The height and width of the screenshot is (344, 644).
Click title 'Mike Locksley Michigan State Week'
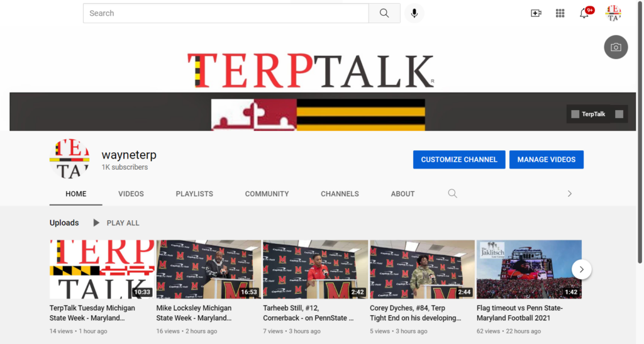194,313
